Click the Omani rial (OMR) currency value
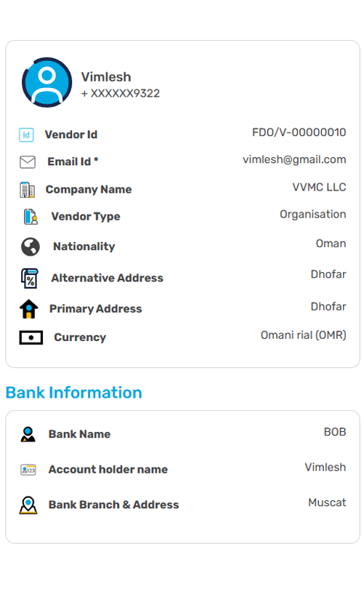This screenshot has width=364, height=613. point(304,335)
